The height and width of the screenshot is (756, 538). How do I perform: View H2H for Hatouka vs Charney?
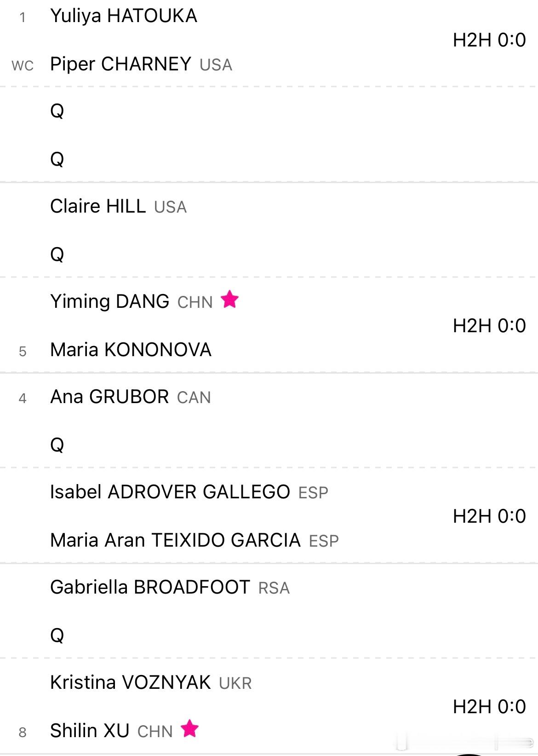tap(489, 40)
